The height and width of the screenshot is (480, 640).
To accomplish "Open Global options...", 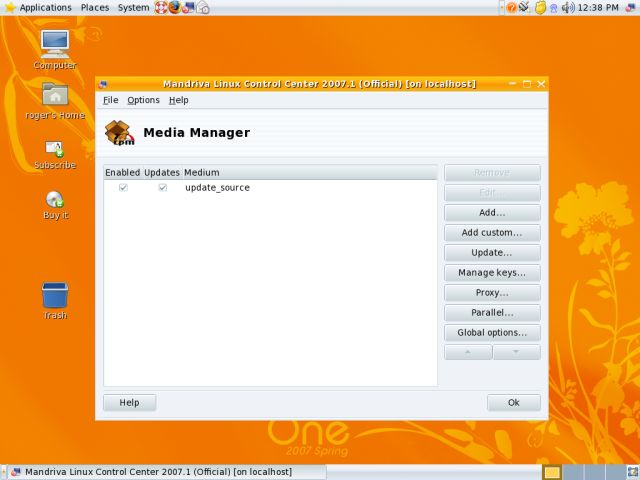I will point(492,333).
